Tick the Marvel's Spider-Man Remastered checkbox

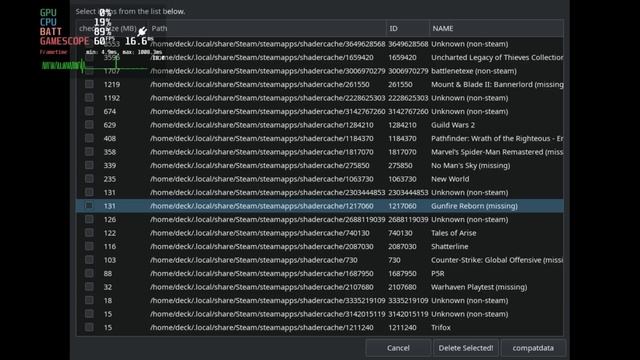(x=89, y=152)
